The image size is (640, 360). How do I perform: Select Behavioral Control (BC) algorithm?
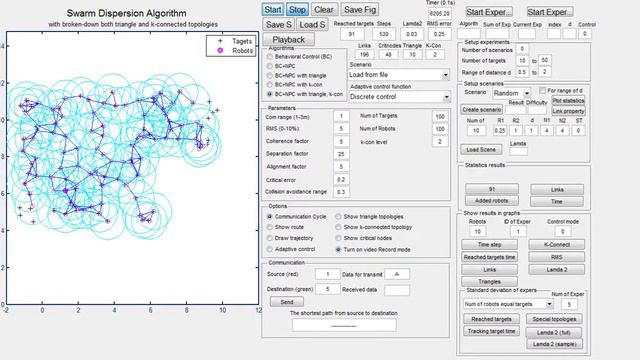pyautogui.click(x=269, y=57)
